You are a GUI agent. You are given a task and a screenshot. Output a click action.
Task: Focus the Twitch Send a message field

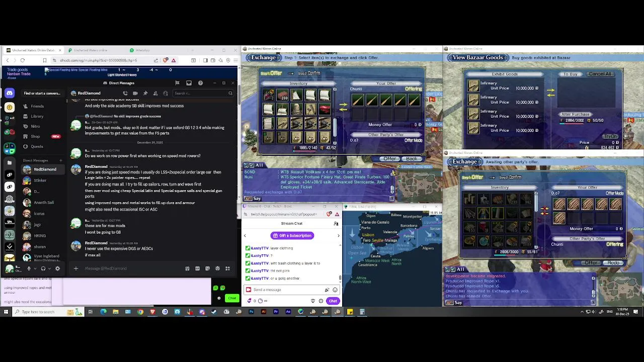pyautogui.click(x=287, y=290)
